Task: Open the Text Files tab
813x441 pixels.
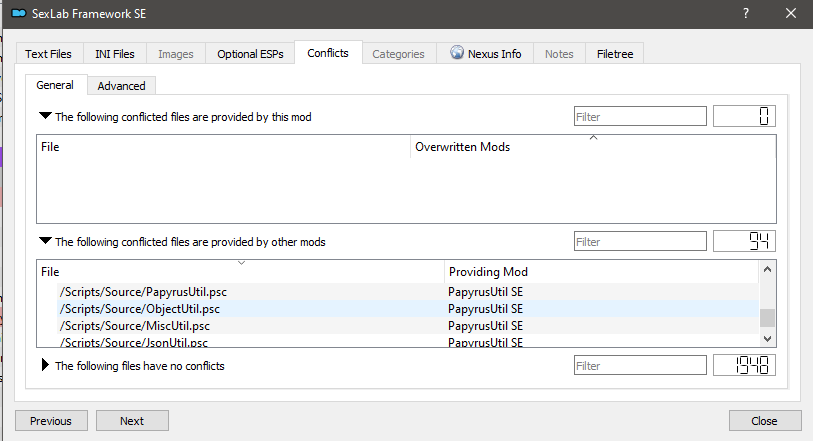Action: (48, 54)
